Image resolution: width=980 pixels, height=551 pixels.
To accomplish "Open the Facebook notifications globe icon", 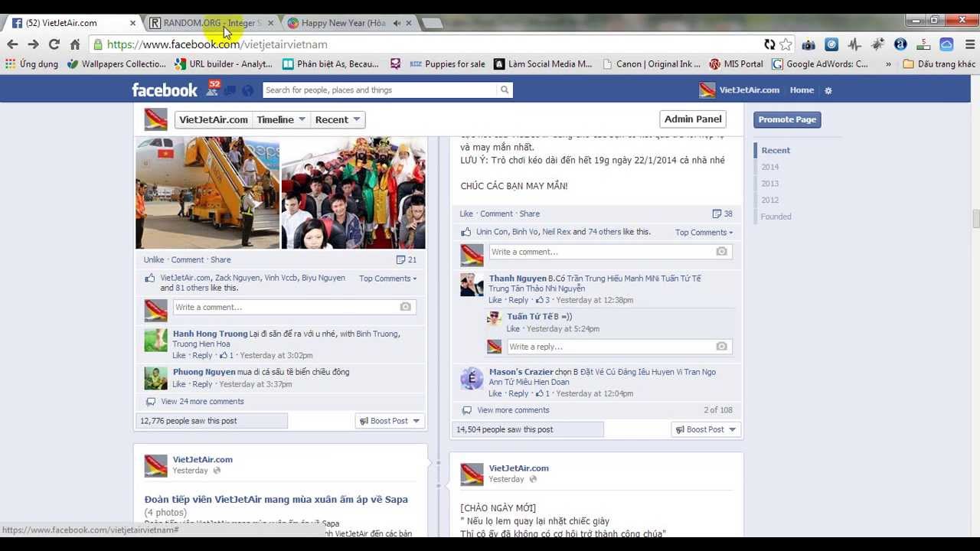I will [247, 90].
